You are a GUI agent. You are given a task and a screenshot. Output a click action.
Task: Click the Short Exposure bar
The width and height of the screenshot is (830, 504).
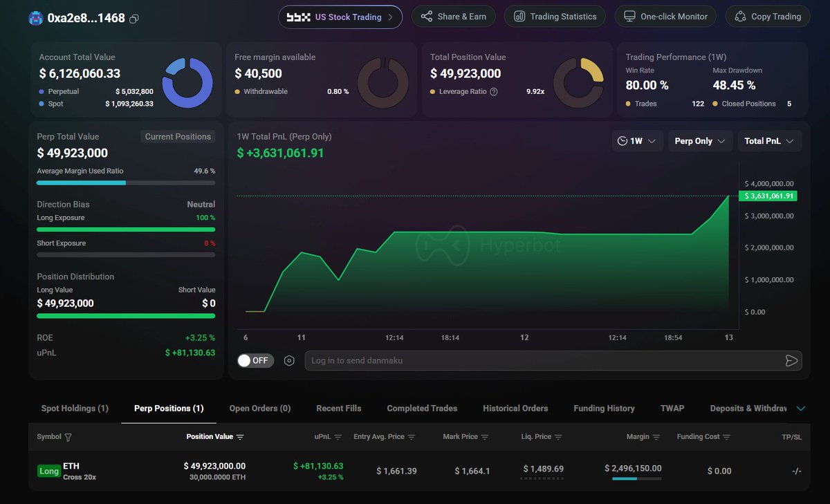click(x=126, y=255)
